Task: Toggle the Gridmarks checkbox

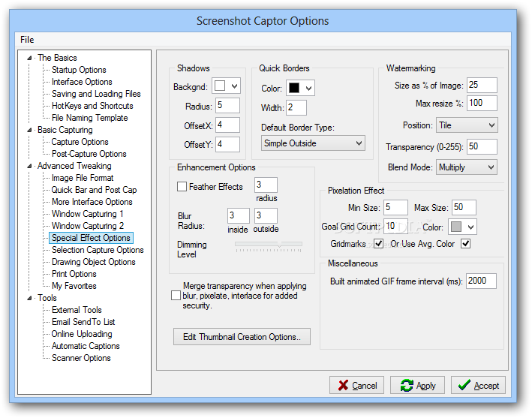Action: (379, 243)
